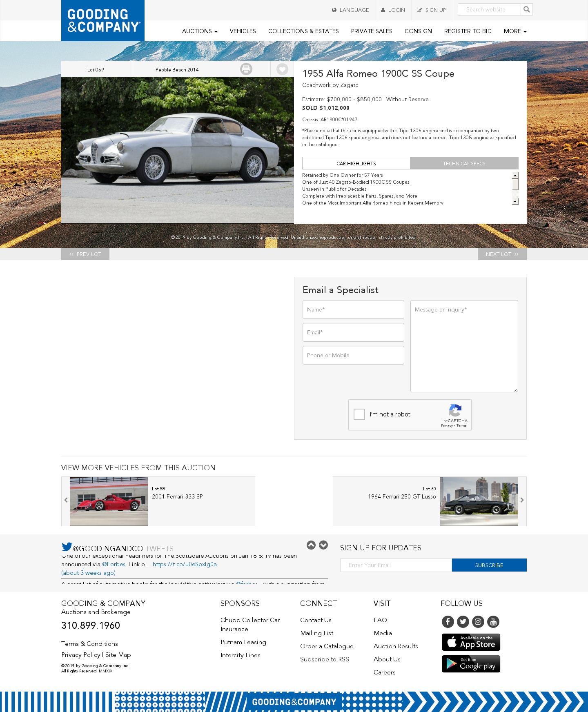588x712 pixels.
Task: Open Register to Bid page
Action: click(x=468, y=31)
